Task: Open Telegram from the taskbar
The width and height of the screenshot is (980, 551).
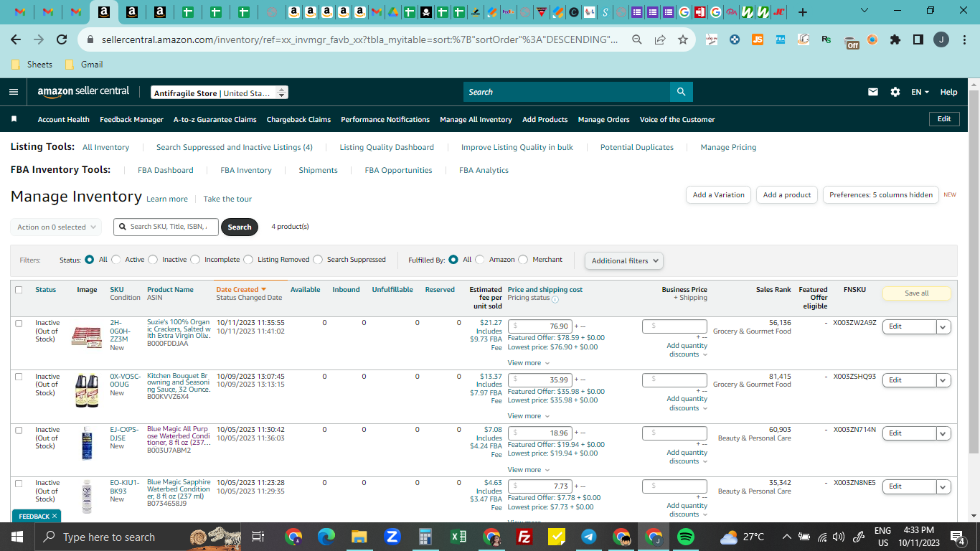Action: [588, 537]
